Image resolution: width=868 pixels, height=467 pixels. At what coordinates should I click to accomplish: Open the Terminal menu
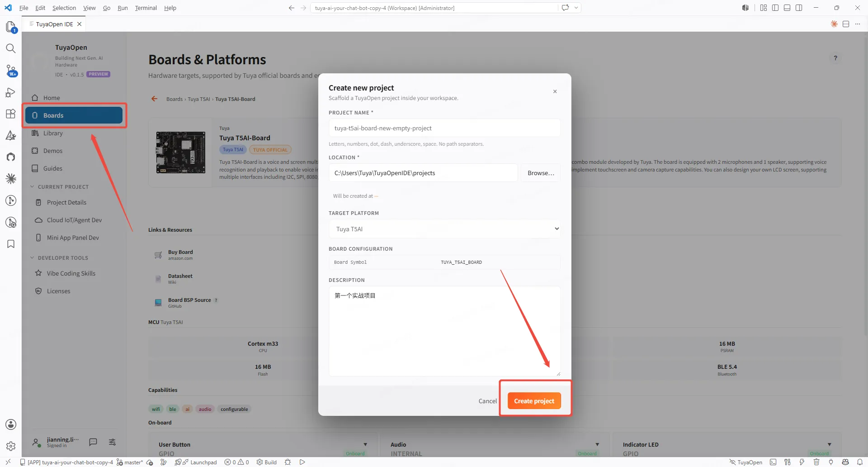point(146,8)
